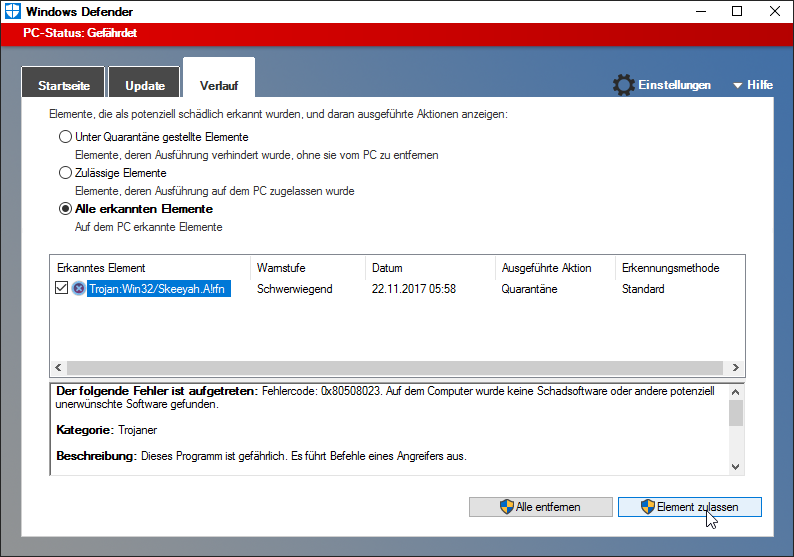Click the Element zulassen button
The width and height of the screenshot is (794, 557).
[690, 507]
